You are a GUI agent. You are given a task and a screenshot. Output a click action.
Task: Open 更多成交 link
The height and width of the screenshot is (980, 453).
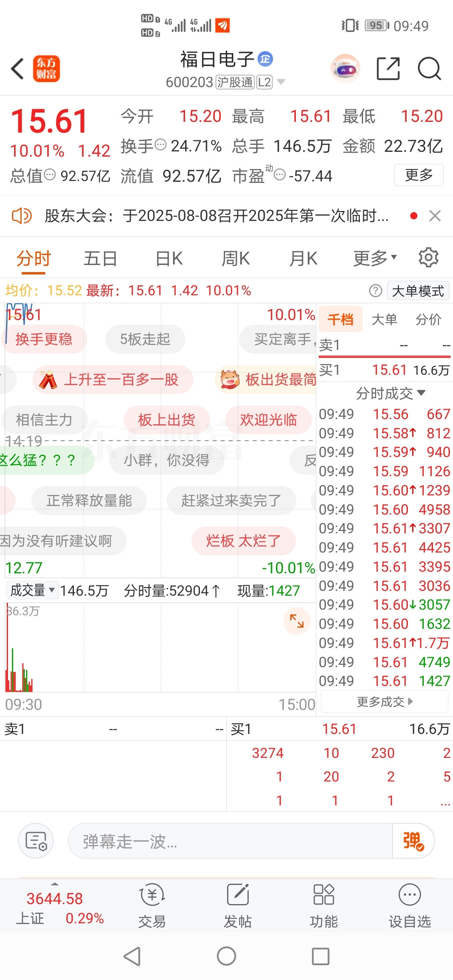[x=385, y=702]
